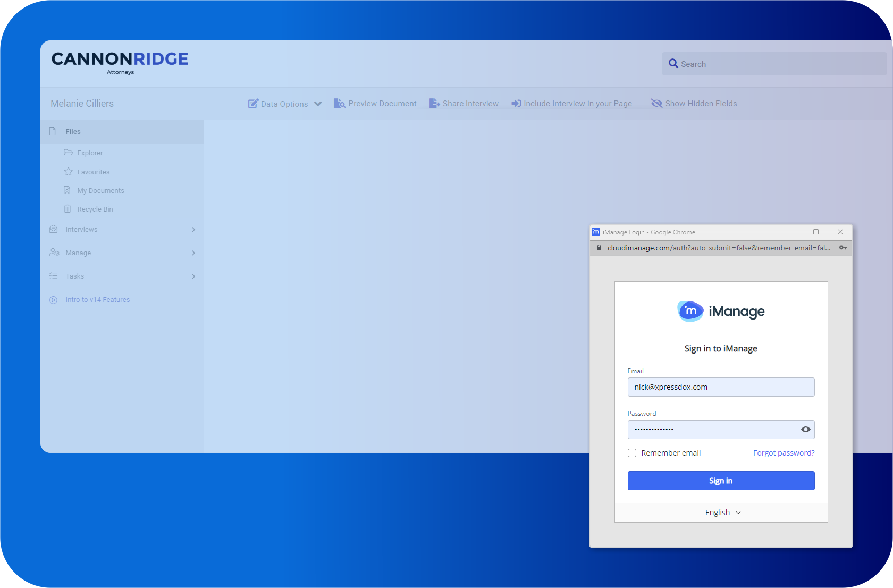Click the Manage users icon
Viewport: 893px width, 588px height.
(x=54, y=253)
